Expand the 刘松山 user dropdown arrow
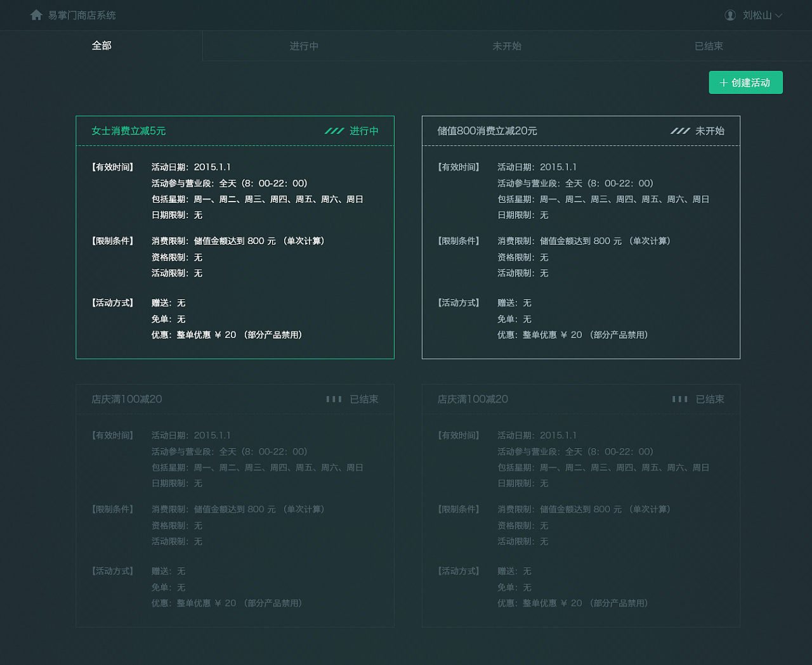The height and width of the screenshot is (665, 812). point(779,15)
